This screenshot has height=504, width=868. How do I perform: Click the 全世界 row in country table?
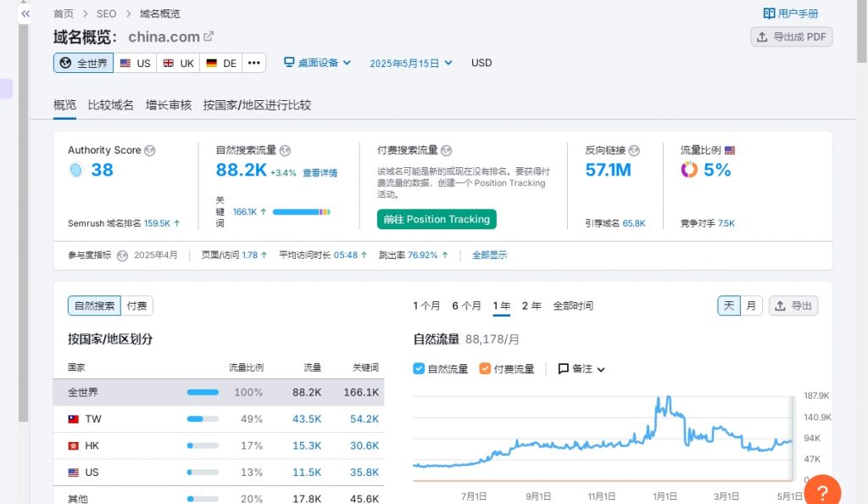pos(219,393)
